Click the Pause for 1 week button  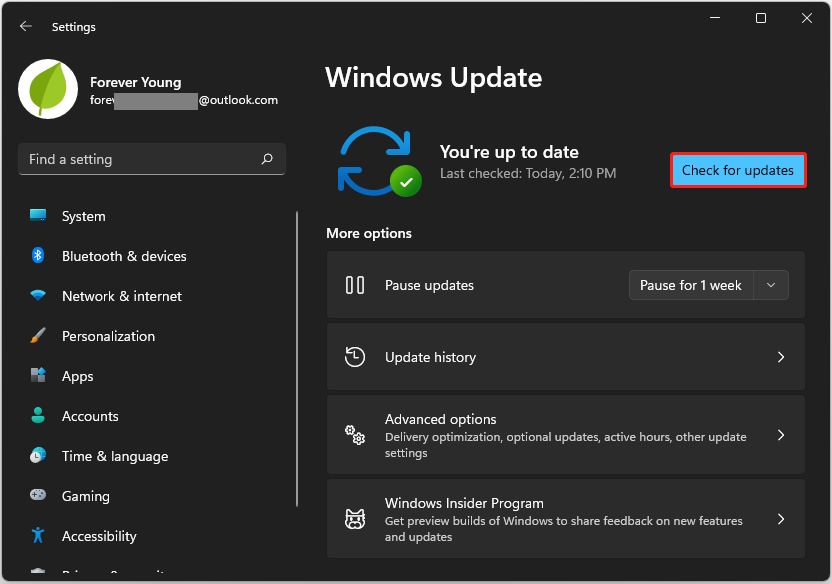coord(690,285)
